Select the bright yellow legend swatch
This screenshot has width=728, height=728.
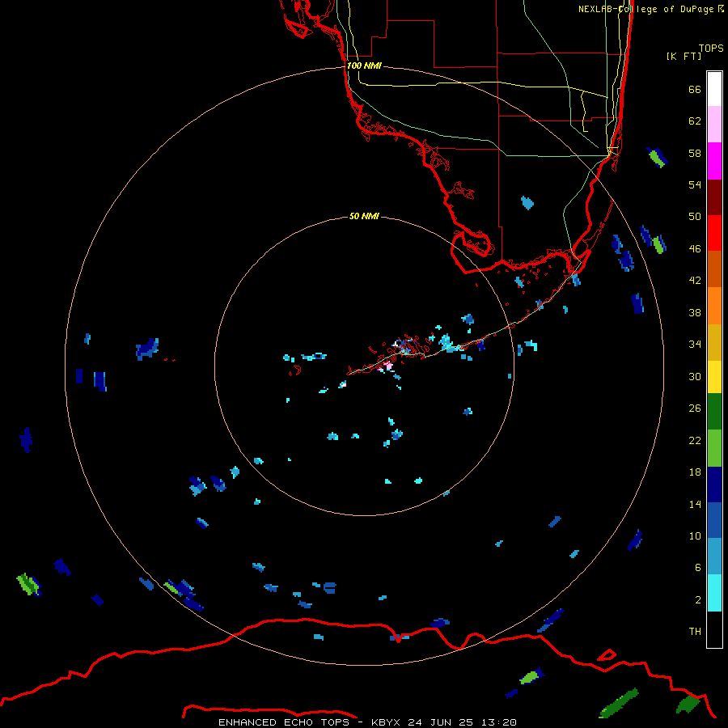pos(714,377)
